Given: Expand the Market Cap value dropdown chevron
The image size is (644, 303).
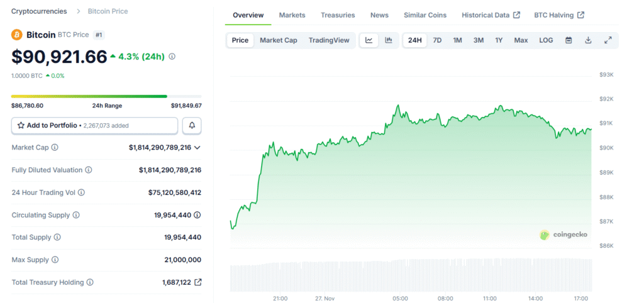Looking at the screenshot, I should [x=197, y=147].
